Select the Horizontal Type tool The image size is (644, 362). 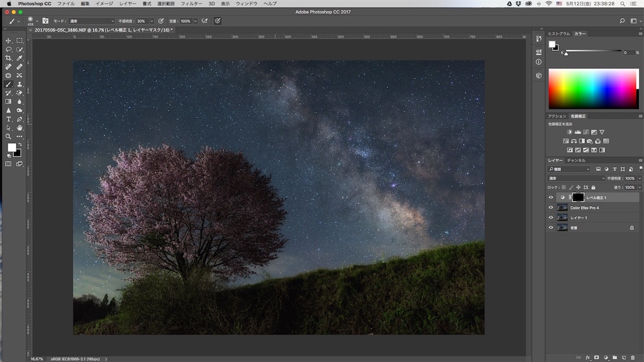tap(8, 119)
